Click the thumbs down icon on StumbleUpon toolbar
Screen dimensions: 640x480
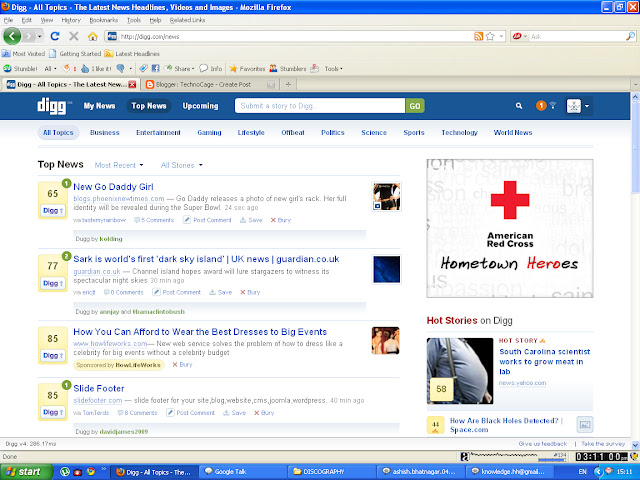pyautogui.click(x=120, y=69)
